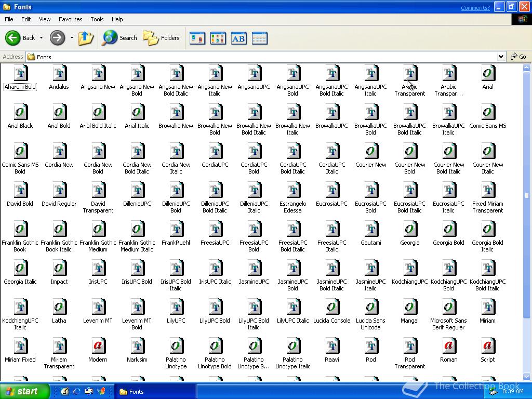Switch to Large Icons view
This screenshot has height=399, width=532.
(x=197, y=38)
